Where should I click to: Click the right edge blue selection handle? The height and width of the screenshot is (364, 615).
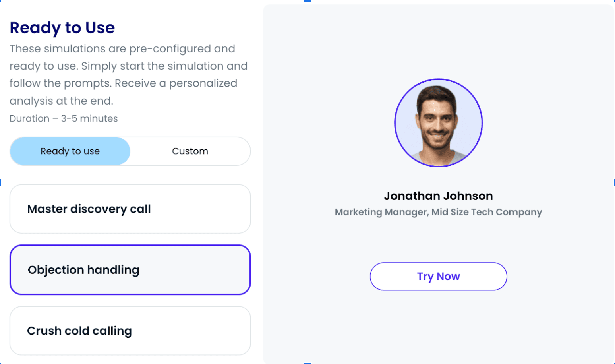point(614,182)
